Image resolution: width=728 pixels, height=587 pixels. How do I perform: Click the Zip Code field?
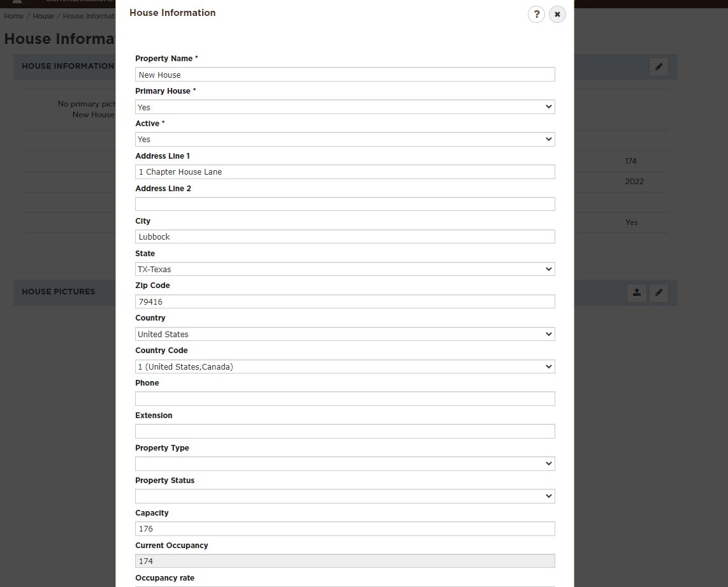coord(345,301)
